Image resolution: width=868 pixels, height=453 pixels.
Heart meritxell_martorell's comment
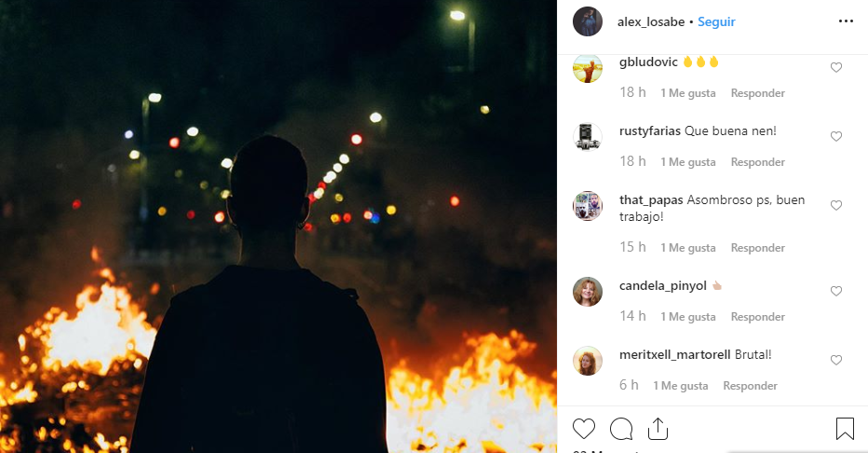836,361
